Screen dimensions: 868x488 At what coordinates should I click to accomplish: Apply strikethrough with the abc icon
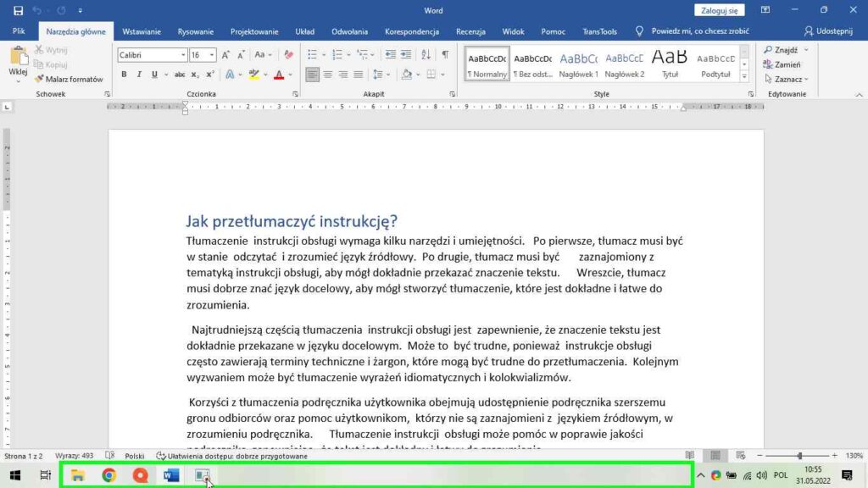click(x=179, y=75)
